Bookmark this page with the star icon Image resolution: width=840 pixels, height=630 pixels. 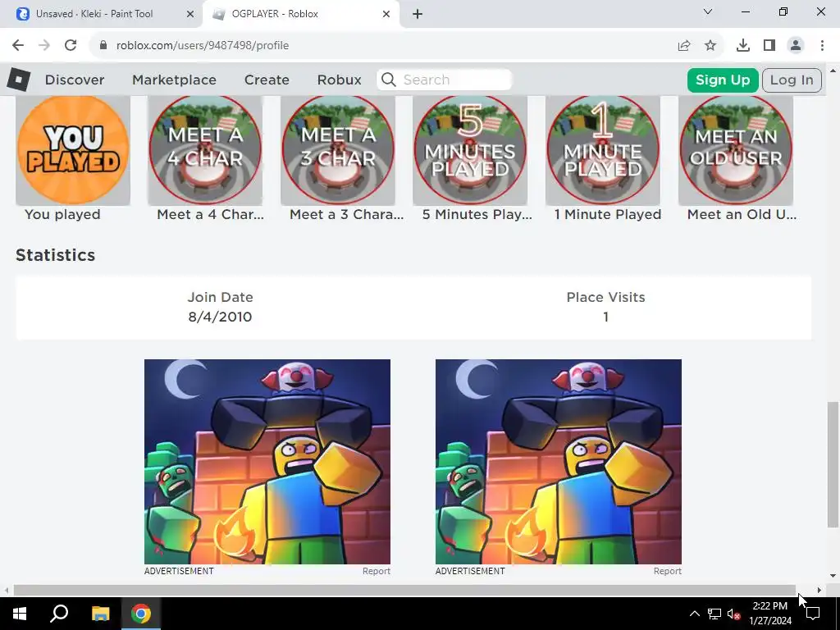click(x=710, y=46)
